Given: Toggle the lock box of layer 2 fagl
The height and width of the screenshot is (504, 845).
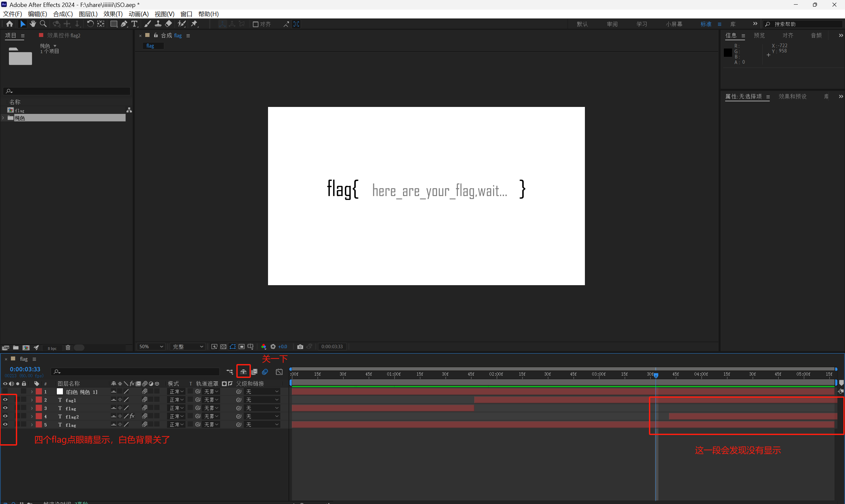Looking at the screenshot, I should pos(24,400).
